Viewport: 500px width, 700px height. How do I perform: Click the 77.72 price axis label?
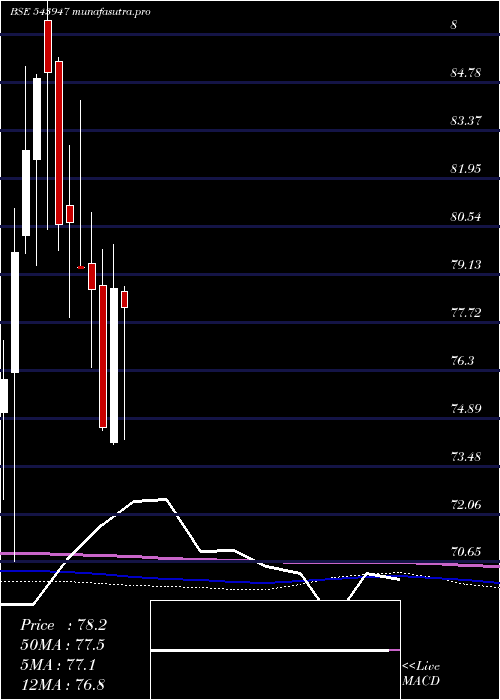click(x=466, y=313)
